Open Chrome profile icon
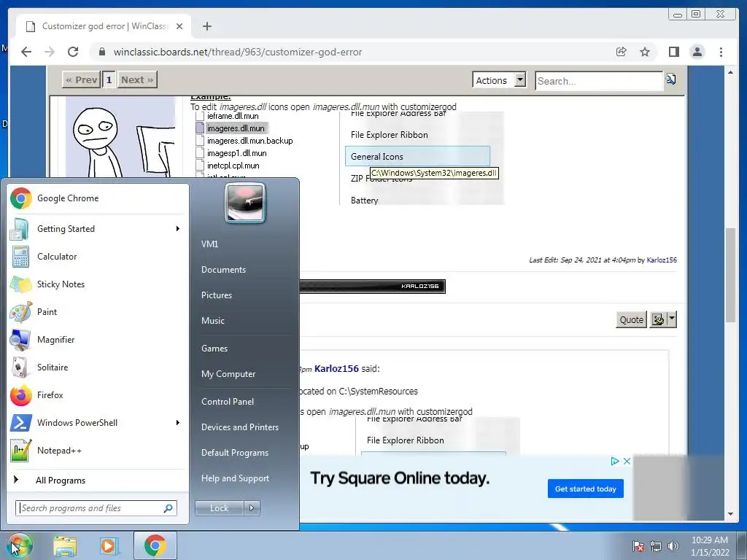Image resolution: width=747 pixels, height=560 pixels. [697, 52]
